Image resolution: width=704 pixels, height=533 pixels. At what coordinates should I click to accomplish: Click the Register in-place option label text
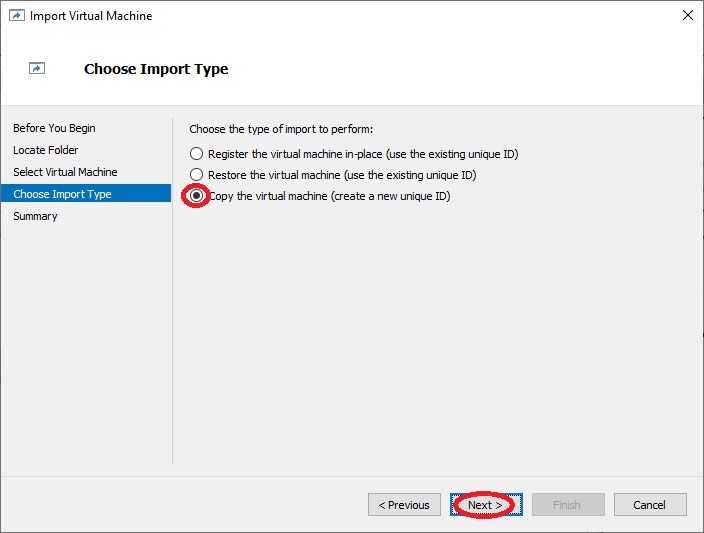coord(363,154)
